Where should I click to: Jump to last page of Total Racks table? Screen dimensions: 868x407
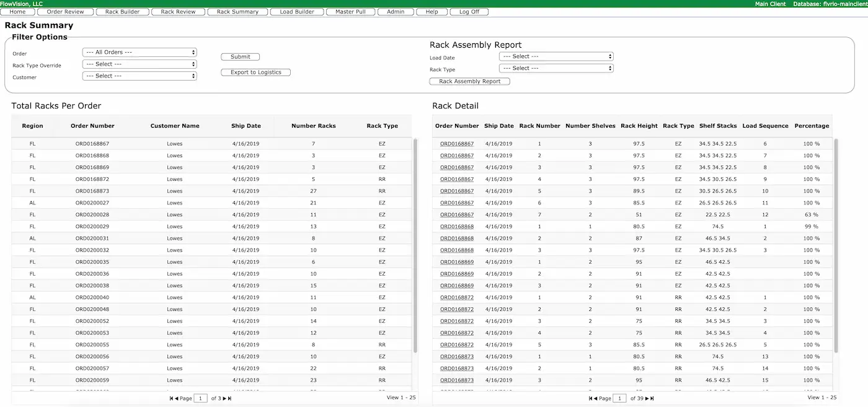click(229, 398)
